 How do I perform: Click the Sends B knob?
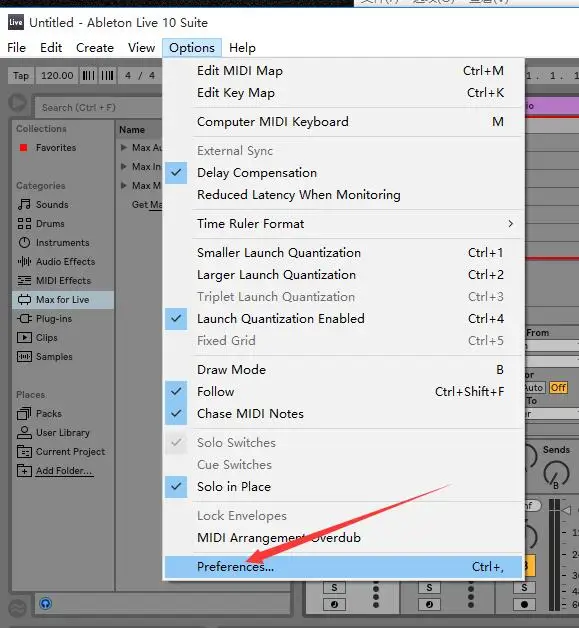556,473
